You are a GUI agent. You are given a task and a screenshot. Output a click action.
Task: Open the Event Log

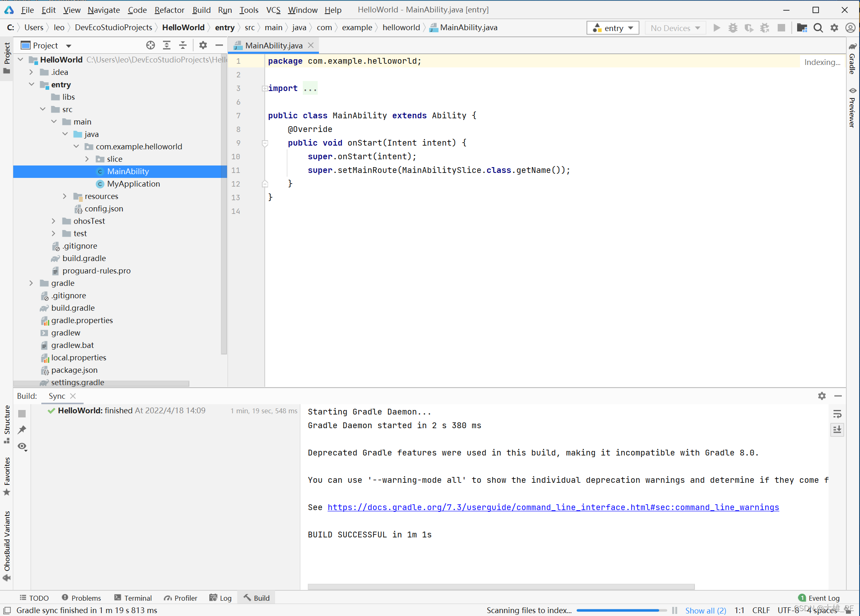[x=819, y=598]
